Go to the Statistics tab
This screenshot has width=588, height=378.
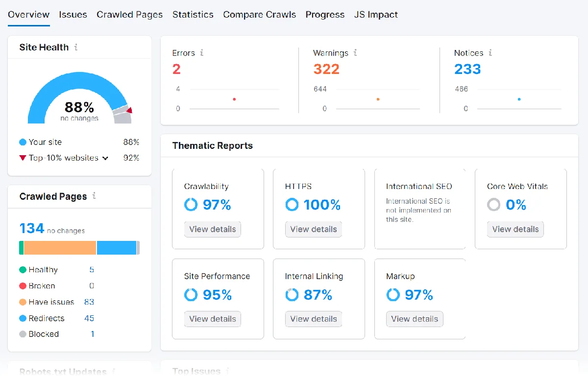point(193,15)
